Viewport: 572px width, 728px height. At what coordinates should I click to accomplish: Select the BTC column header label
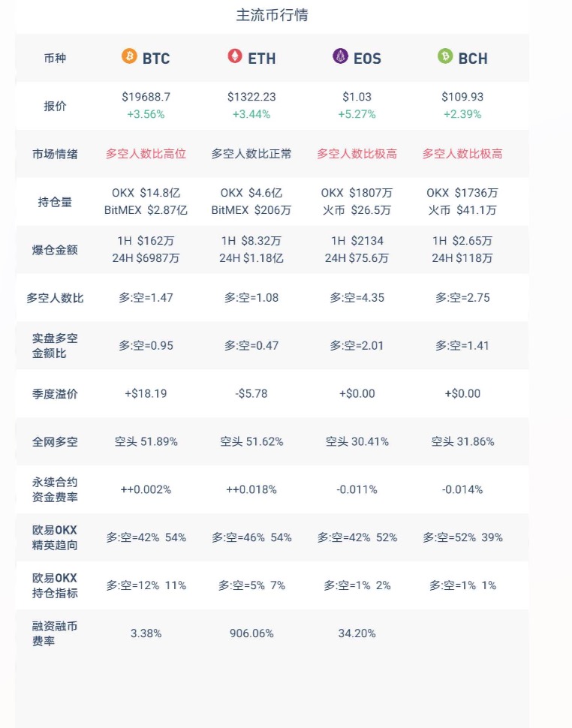(156, 58)
